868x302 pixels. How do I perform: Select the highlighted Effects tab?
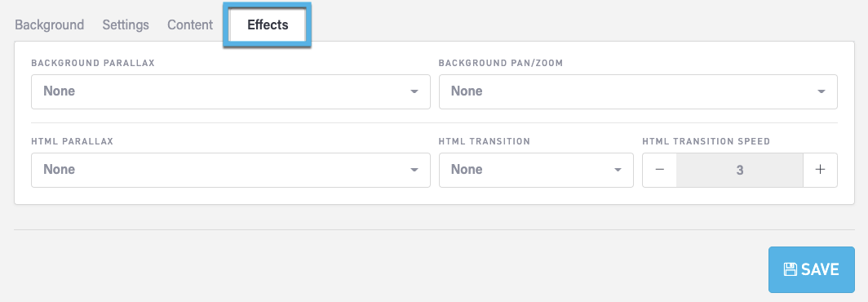(268, 25)
